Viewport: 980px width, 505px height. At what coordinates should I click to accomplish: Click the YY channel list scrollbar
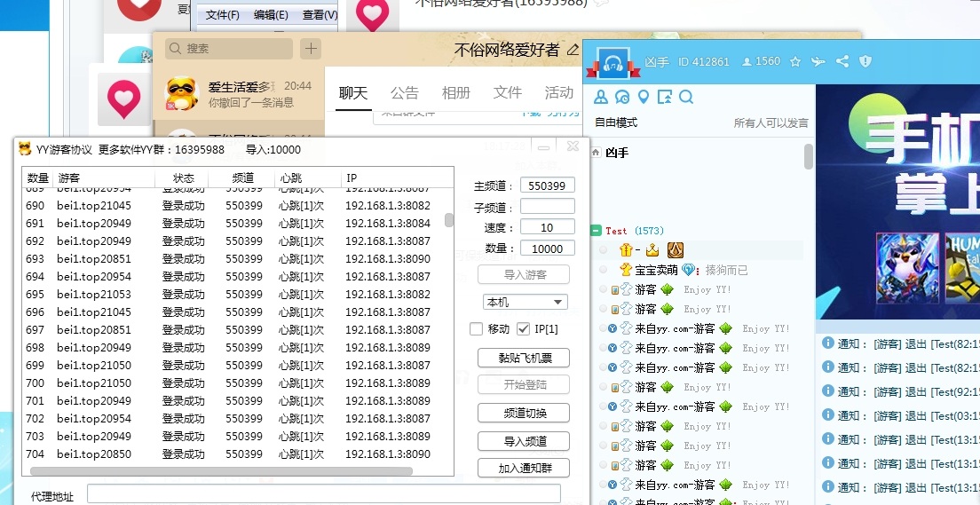click(808, 156)
